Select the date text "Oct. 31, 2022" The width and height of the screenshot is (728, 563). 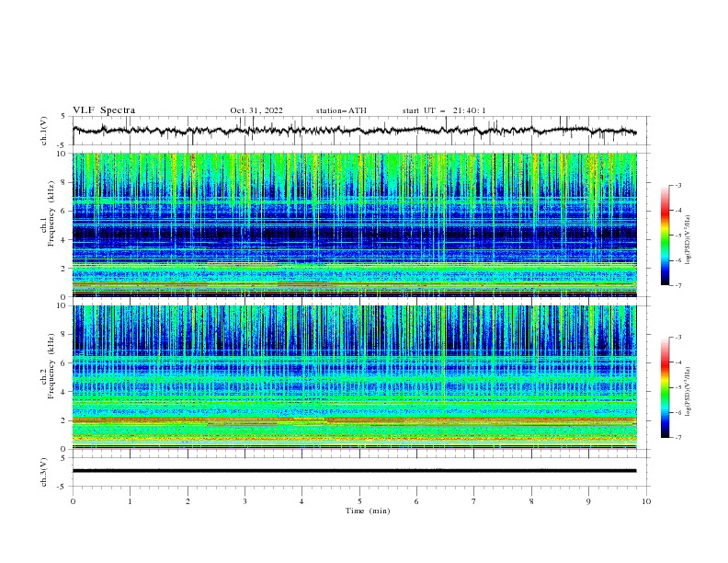tap(256, 110)
